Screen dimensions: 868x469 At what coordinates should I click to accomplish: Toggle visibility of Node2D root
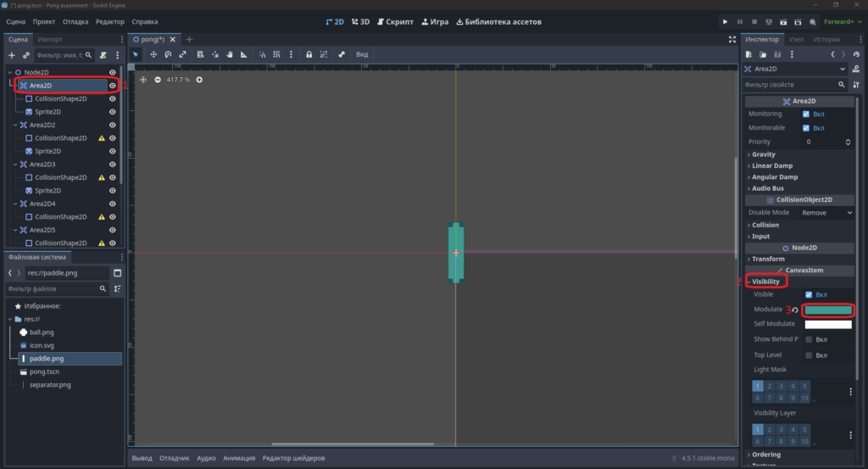(113, 73)
